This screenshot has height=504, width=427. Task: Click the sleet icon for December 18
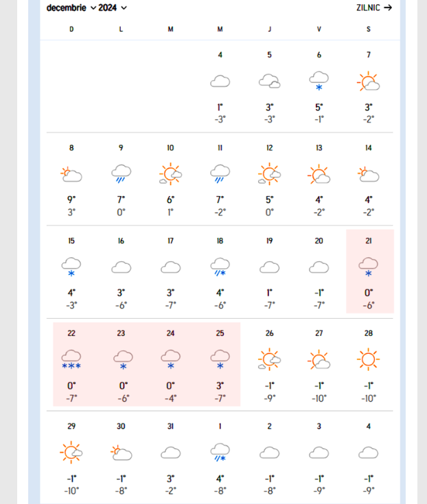tap(220, 267)
